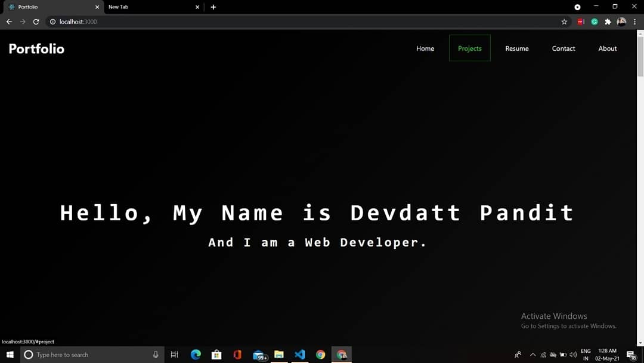Go back using browser back arrow
Image resolution: width=644 pixels, height=363 pixels.
tap(9, 21)
